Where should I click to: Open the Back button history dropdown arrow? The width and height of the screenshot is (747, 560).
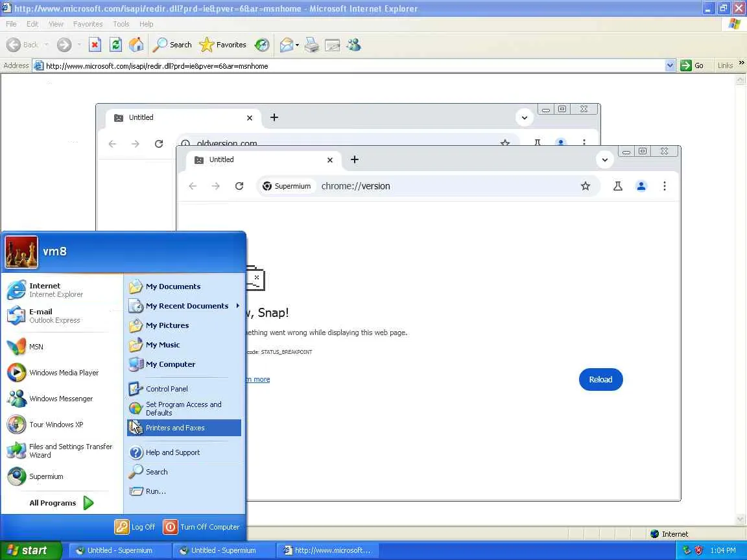(46, 45)
